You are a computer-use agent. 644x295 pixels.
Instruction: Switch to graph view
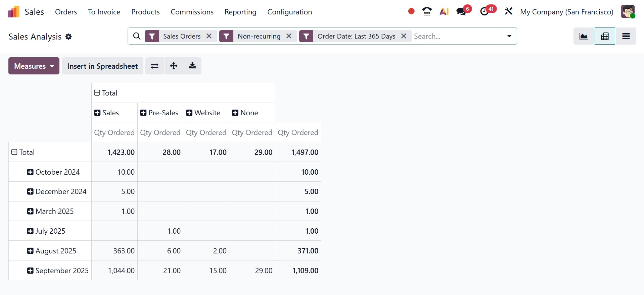point(584,36)
